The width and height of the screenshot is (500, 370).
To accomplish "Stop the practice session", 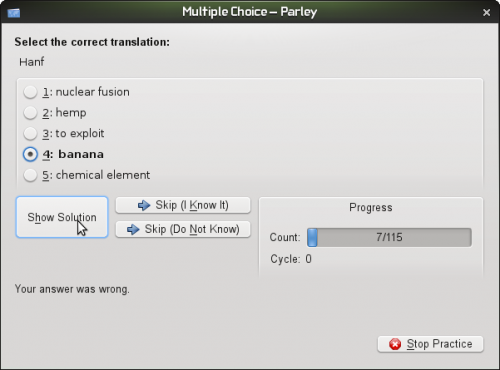I will (x=430, y=344).
